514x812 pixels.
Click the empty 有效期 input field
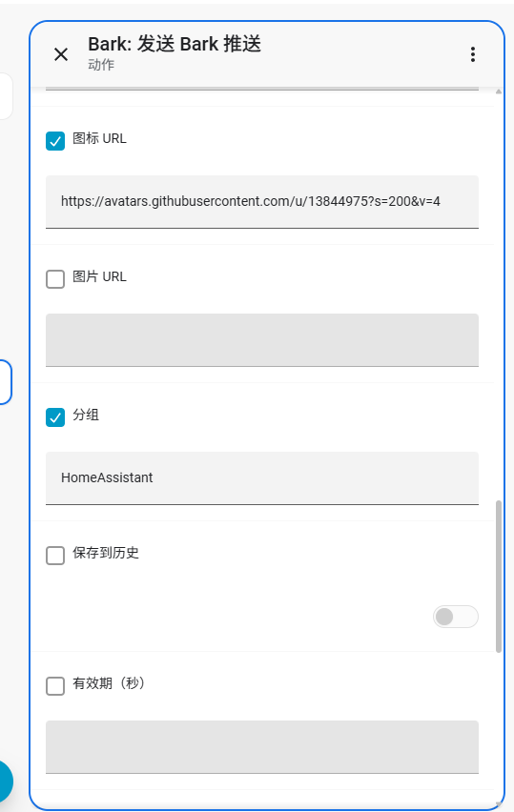[x=262, y=747]
